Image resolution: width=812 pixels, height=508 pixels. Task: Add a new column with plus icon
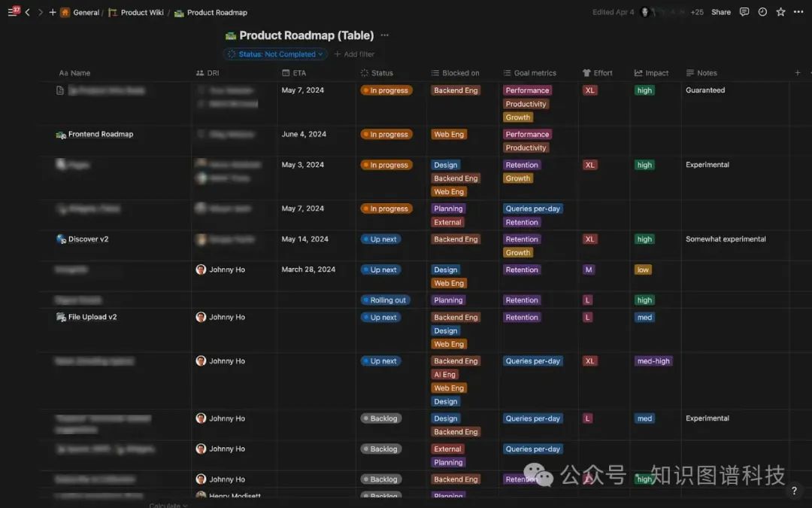[x=798, y=73]
